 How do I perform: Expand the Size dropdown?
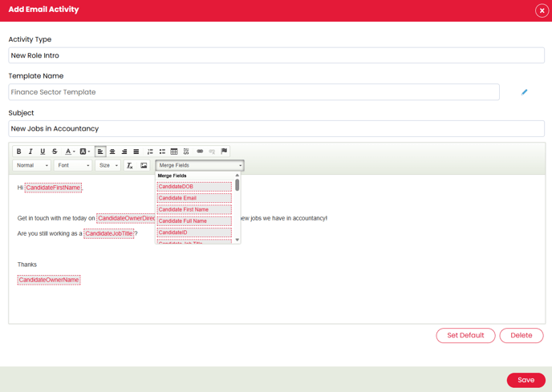(x=108, y=166)
